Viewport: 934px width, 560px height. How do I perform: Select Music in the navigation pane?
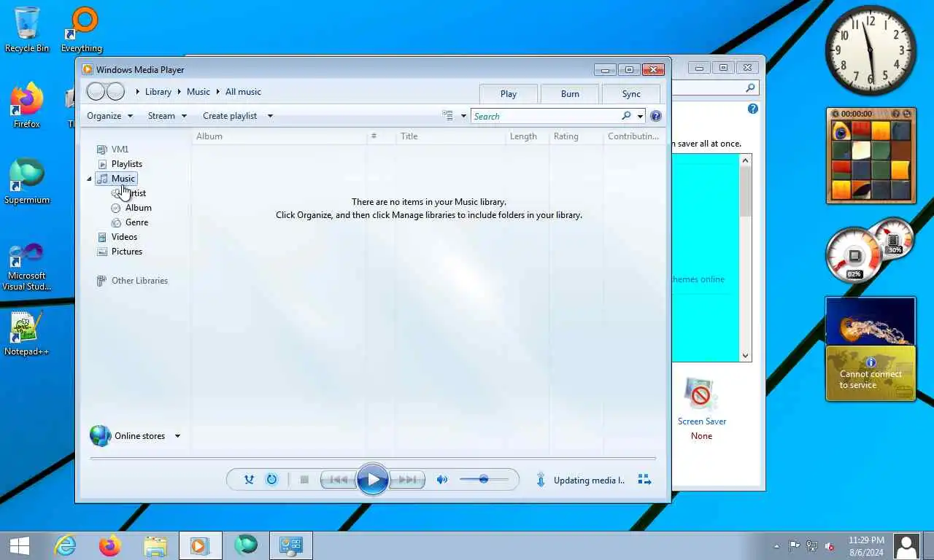point(117,179)
